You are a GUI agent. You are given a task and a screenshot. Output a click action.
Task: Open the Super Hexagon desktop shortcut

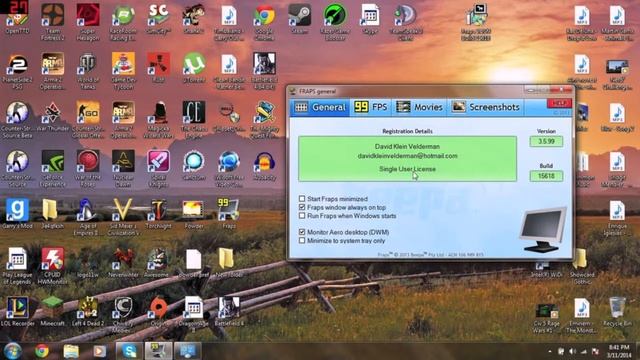tap(88, 21)
